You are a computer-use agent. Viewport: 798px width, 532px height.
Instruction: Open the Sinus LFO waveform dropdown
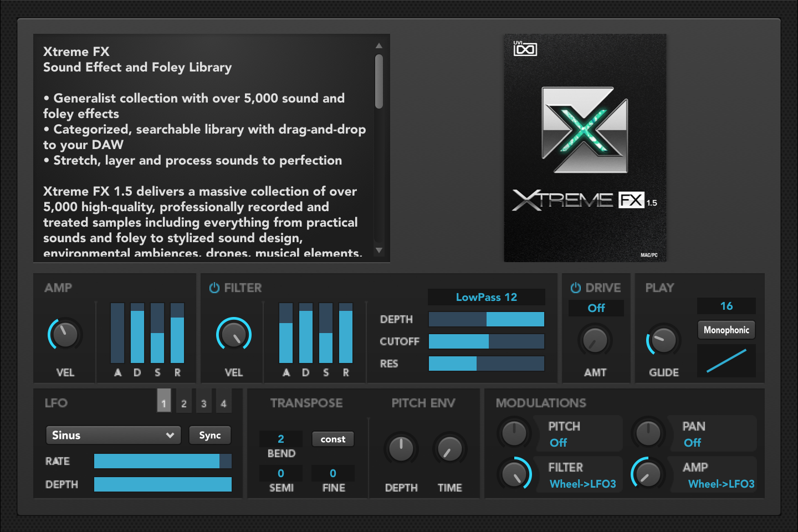coord(113,435)
